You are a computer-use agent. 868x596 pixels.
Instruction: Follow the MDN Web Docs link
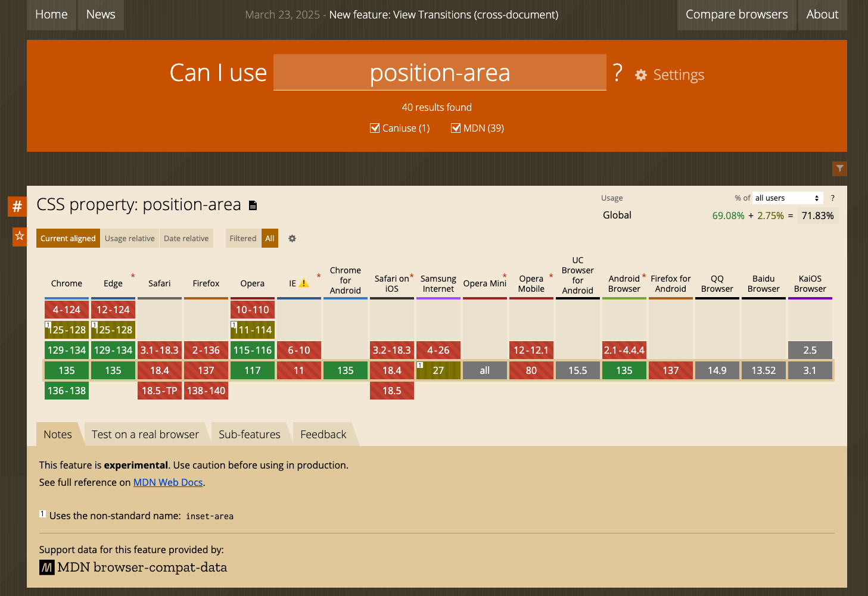pyautogui.click(x=168, y=482)
